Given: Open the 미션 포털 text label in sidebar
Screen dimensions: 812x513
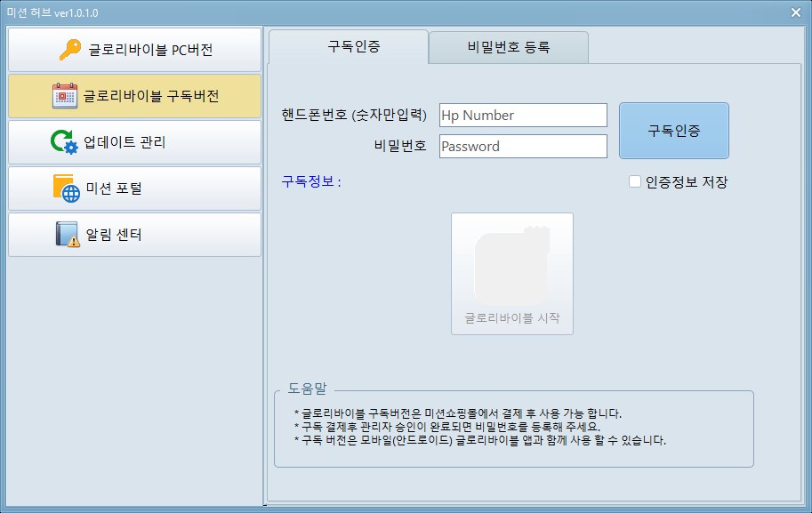Looking at the screenshot, I should click(x=114, y=188).
